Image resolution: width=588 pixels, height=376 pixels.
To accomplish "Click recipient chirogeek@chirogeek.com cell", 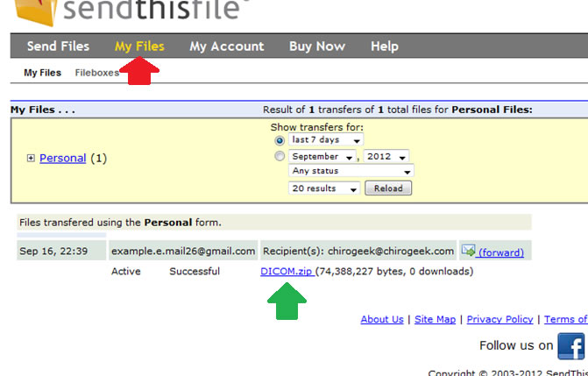I will click(358, 251).
